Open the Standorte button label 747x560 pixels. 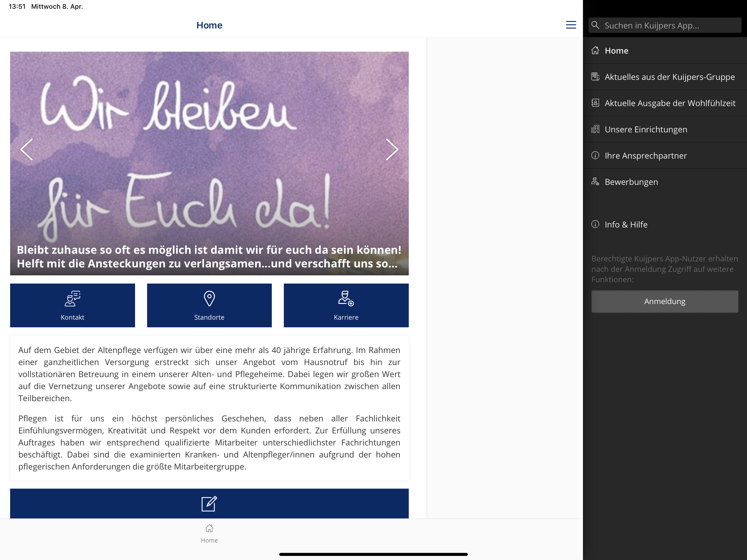tap(209, 317)
